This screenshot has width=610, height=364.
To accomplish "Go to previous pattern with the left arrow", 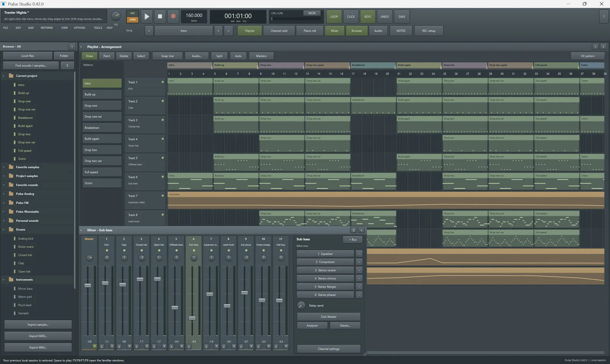I will (149, 31).
